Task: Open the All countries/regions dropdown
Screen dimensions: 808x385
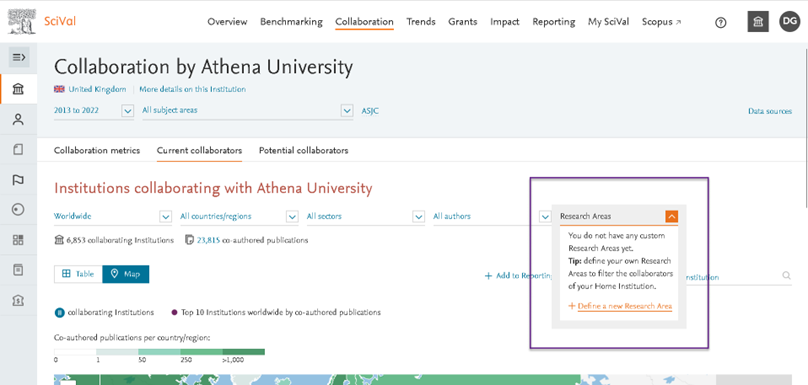Action: pyautogui.click(x=239, y=216)
